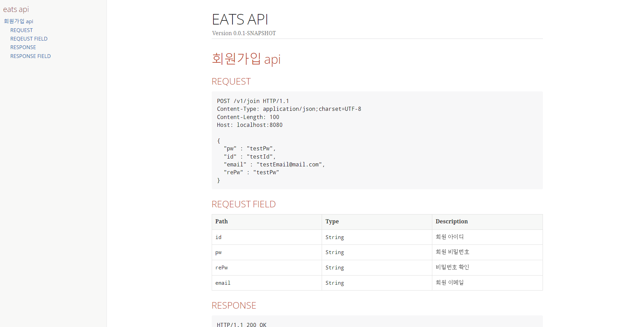Click the String type cell in email row
The image size is (644, 327).
(x=377, y=283)
